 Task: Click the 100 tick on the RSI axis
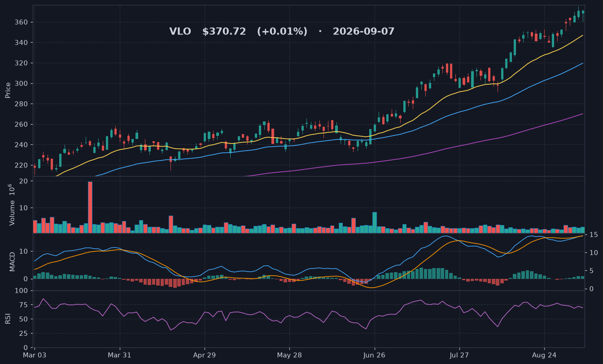22,291
